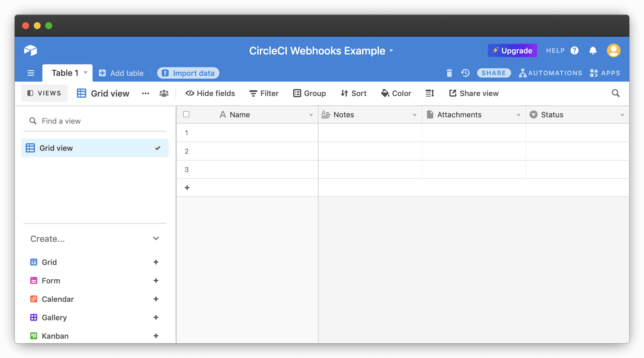
Task: Click the Find a view search field
Action: click(95, 121)
